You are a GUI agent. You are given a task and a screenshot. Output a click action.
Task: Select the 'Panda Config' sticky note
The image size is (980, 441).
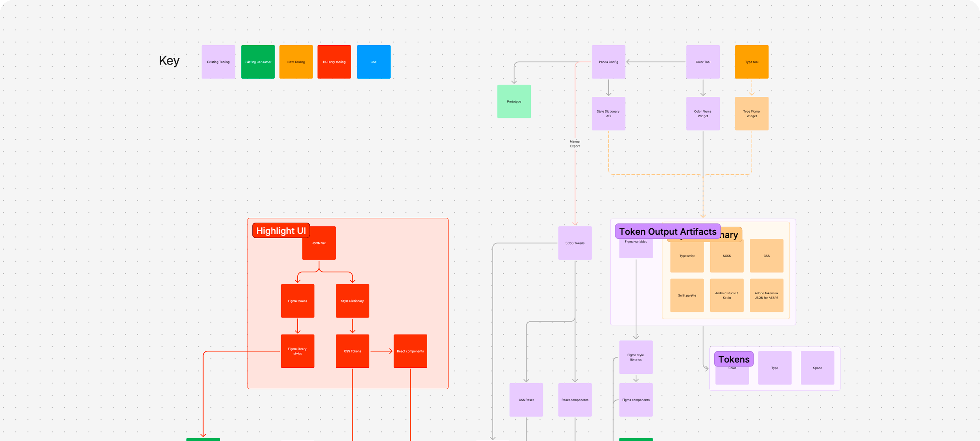point(608,62)
